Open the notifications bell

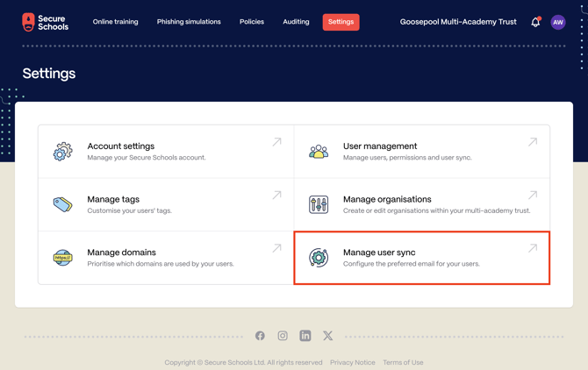coord(535,22)
